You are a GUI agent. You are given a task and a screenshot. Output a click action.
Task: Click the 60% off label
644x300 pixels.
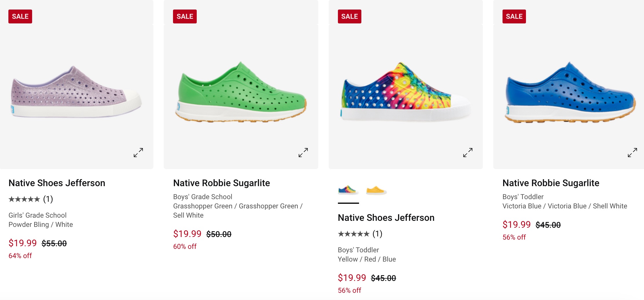pyautogui.click(x=185, y=247)
